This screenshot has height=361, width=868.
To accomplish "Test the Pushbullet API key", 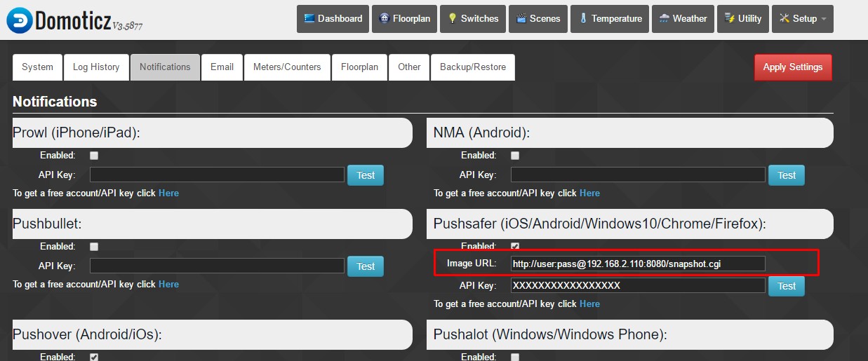I will pyautogui.click(x=366, y=266).
